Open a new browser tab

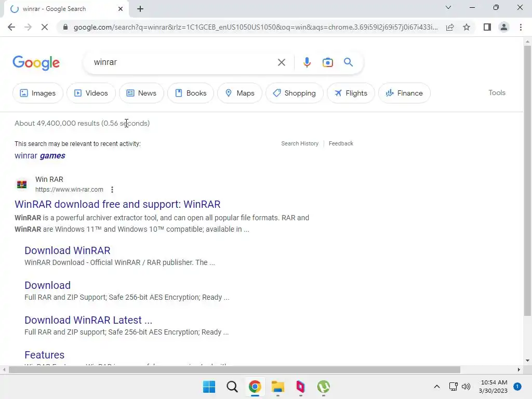[140, 9]
